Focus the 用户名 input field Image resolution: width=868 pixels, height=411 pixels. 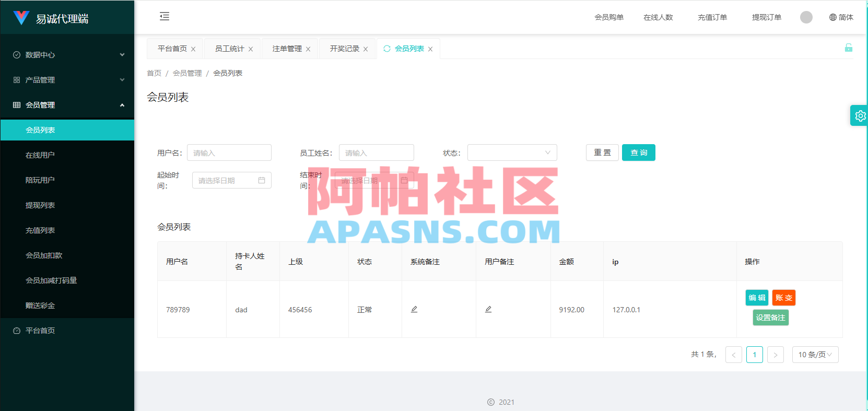tap(229, 152)
